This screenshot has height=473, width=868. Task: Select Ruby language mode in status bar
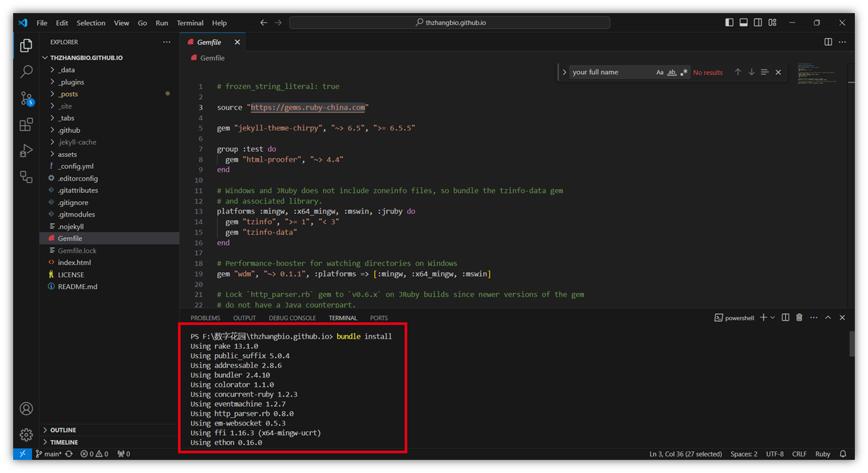click(823, 454)
